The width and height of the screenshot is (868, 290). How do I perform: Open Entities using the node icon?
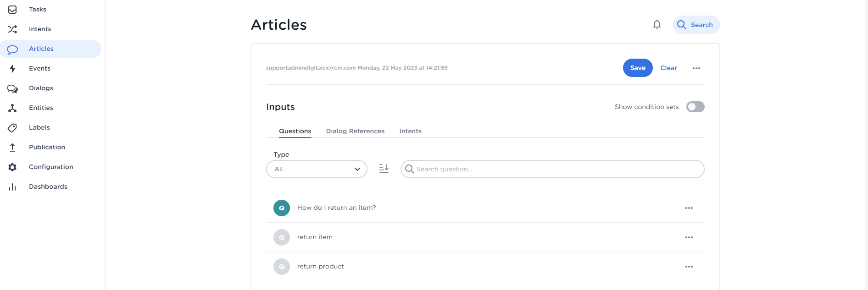(12, 108)
